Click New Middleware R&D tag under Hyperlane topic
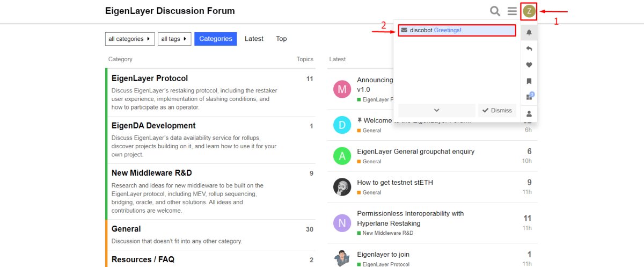The height and width of the screenshot is (267, 644). 385,233
